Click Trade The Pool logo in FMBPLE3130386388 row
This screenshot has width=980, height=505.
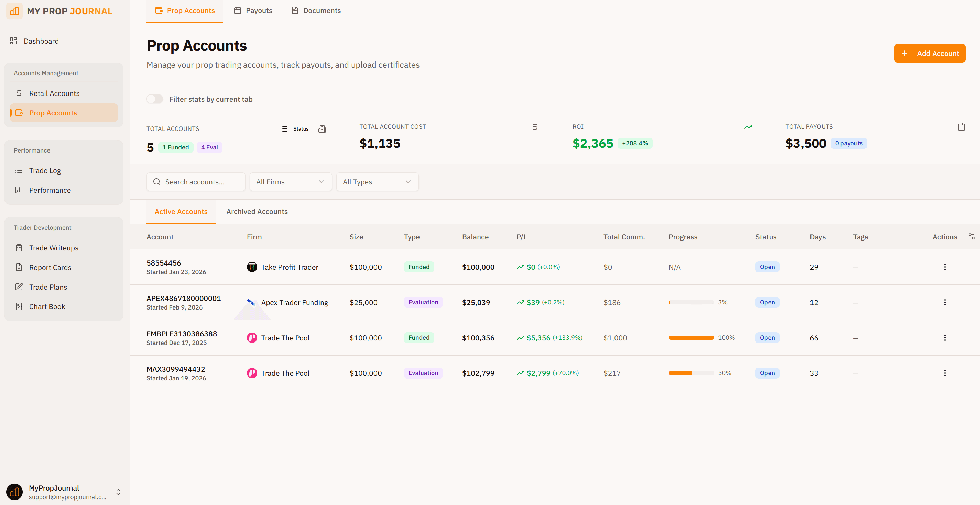pos(252,338)
